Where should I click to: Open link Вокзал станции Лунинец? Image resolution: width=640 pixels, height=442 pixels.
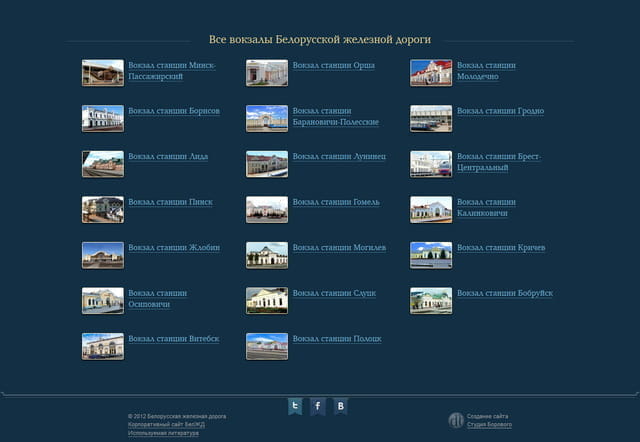click(339, 156)
